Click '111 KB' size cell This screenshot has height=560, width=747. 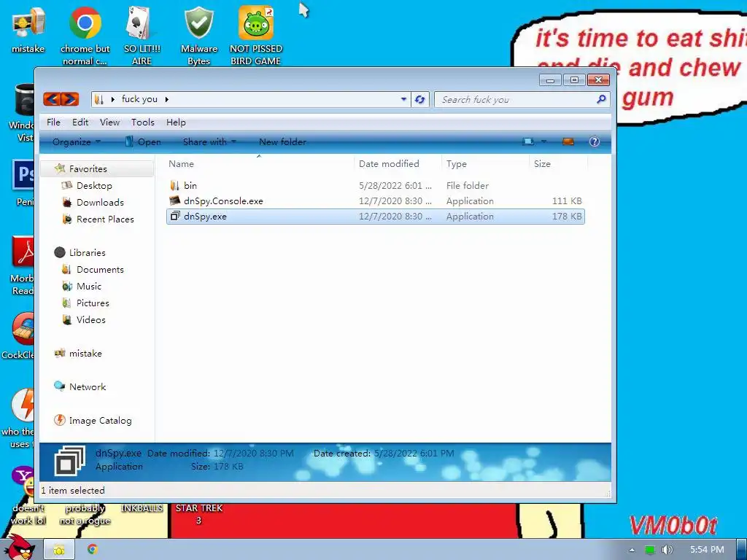pos(567,201)
